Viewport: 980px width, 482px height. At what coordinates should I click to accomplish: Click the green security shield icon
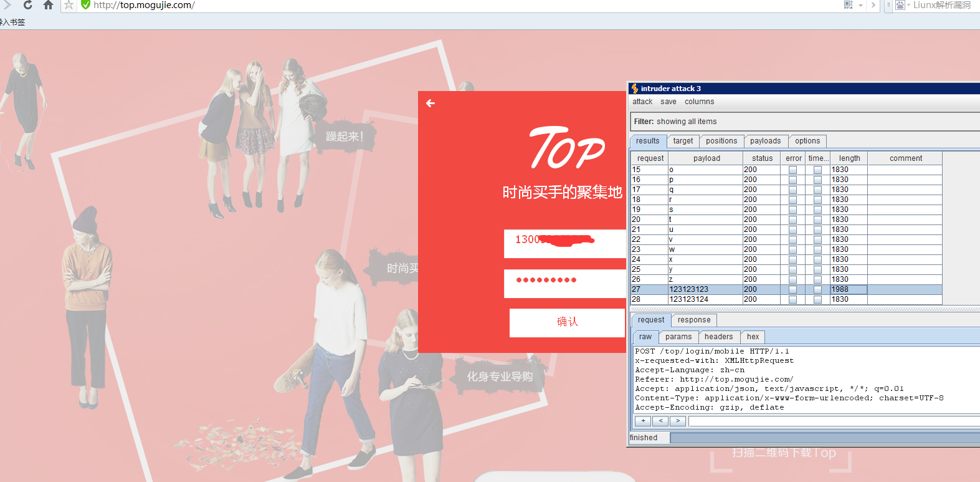86,5
